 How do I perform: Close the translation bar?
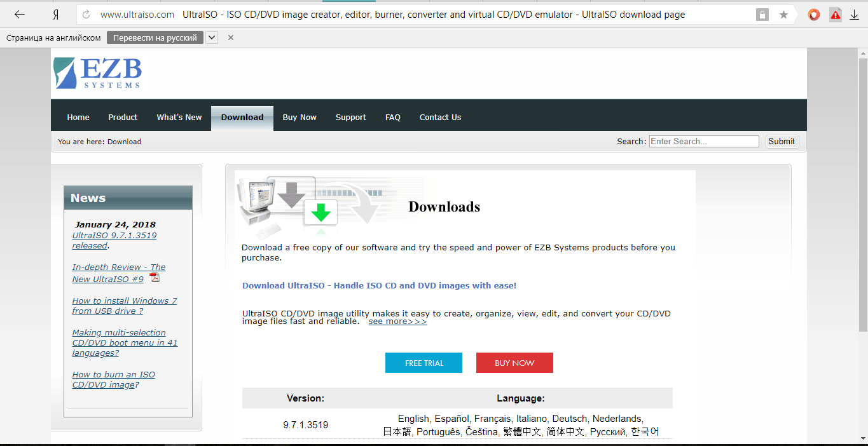click(x=231, y=37)
